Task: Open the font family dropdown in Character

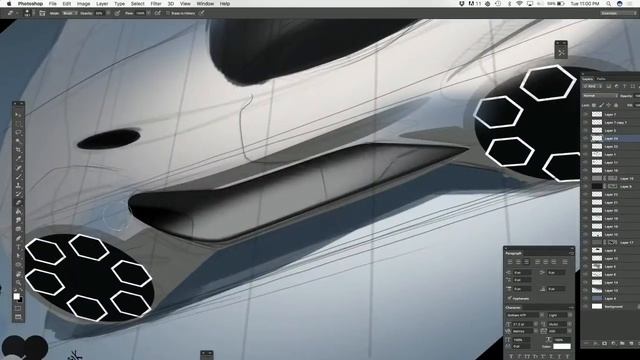Action: click(x=525, y=315)
